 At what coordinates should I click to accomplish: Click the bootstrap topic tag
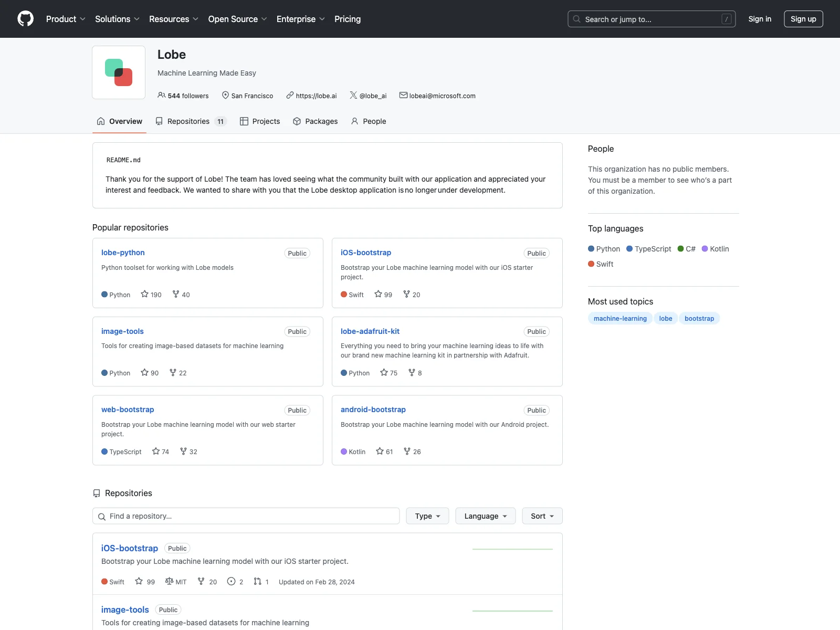pyautogui.click(x=699, y=318)
